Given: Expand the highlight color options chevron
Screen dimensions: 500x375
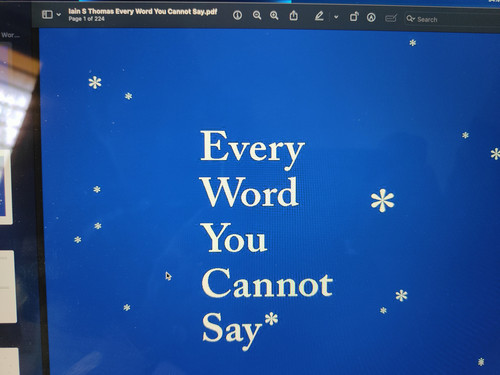Looking at the screenshot, I should pyautogui.click(x=336, y=17).
